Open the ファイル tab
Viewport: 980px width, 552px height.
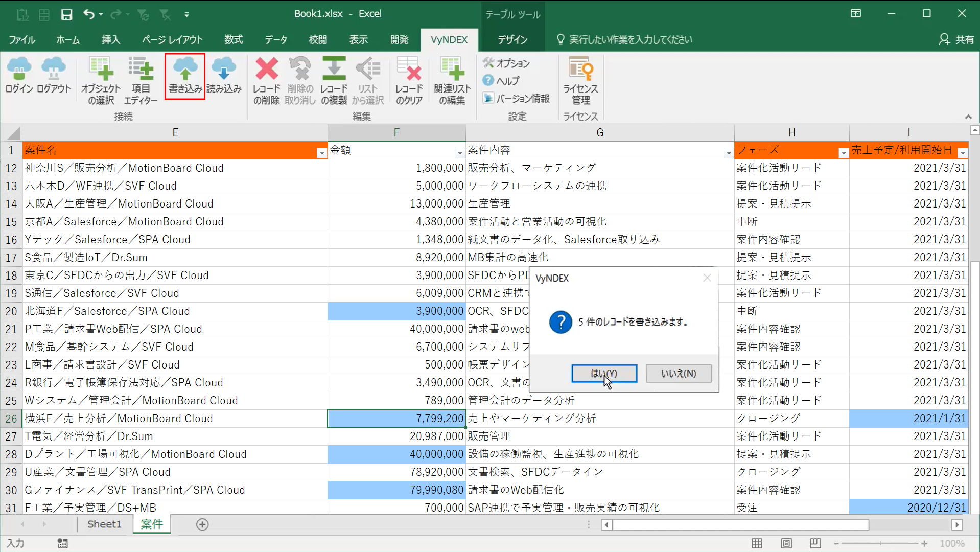(22, 40)
